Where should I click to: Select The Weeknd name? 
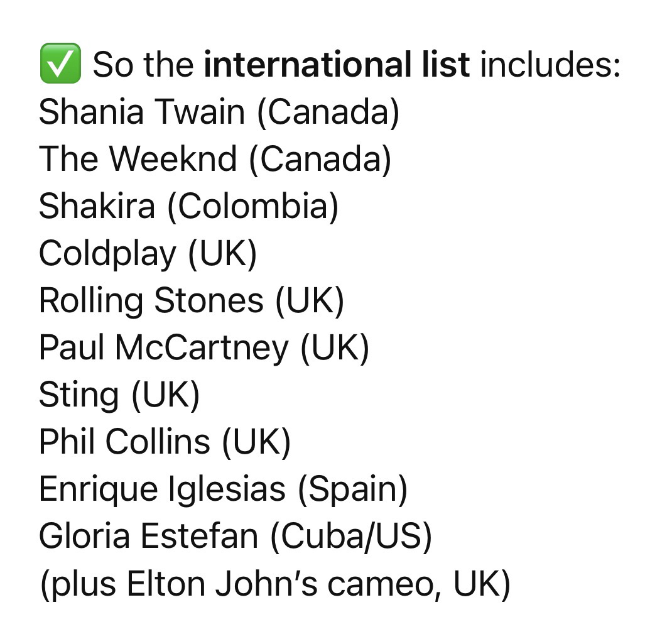coord(138,159)
